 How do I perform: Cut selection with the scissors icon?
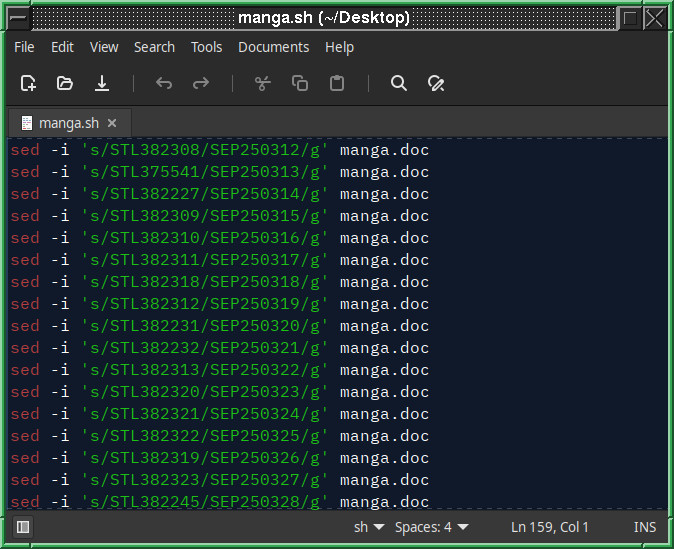(x=263, y=83)
